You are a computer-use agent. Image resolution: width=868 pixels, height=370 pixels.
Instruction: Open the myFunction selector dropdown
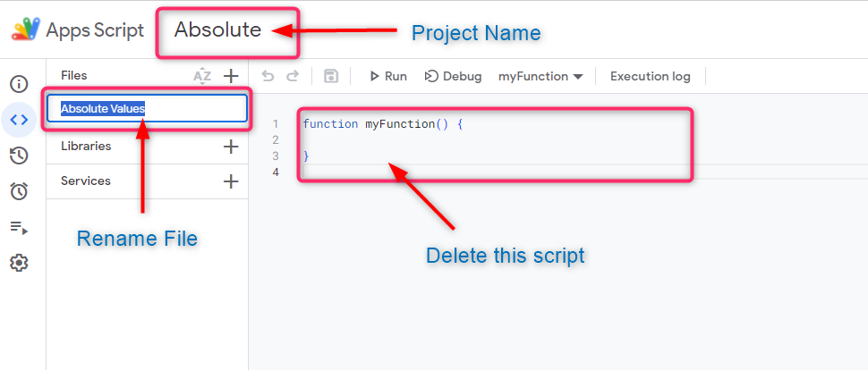(x=540, y=77)
